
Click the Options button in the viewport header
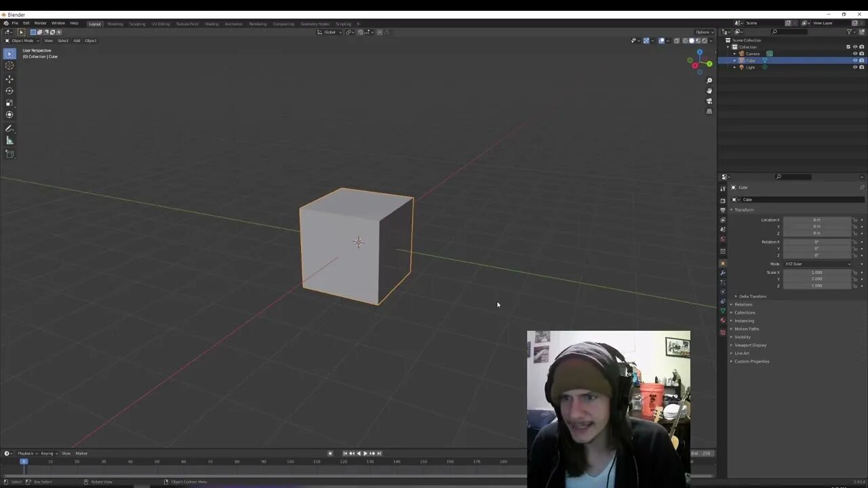tap(704, 32)
